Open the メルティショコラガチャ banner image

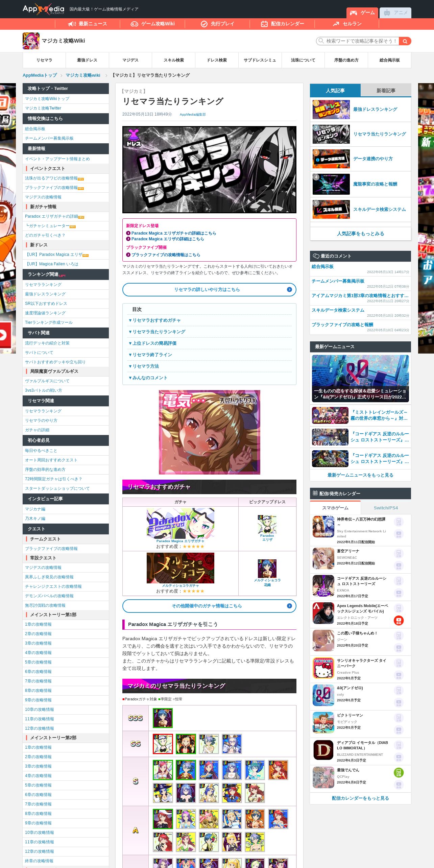[180, 568]
